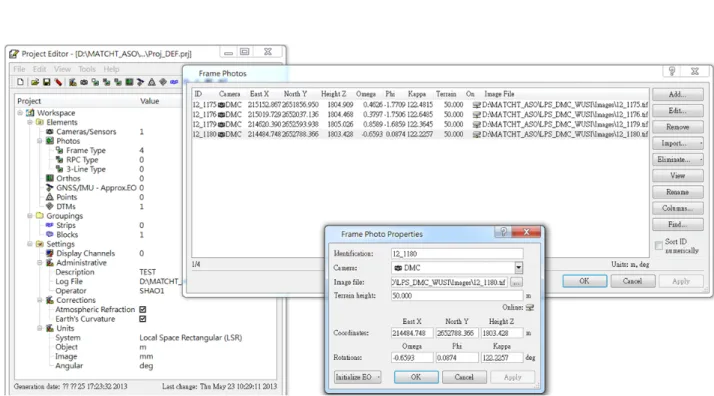Click the Cameras toolbar icon
This screenshot has height=396, width=714.
pyautogui.click(x=84, y=82)
